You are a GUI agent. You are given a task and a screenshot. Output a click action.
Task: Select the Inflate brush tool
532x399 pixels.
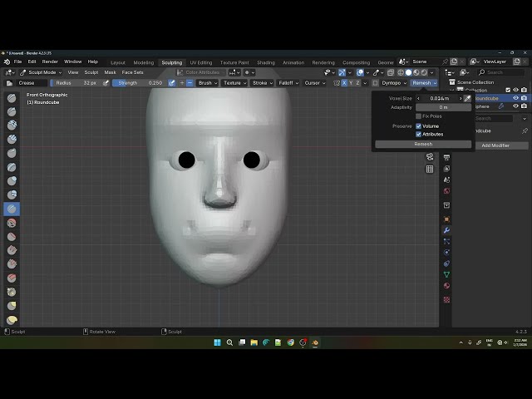tap(12, 181)
